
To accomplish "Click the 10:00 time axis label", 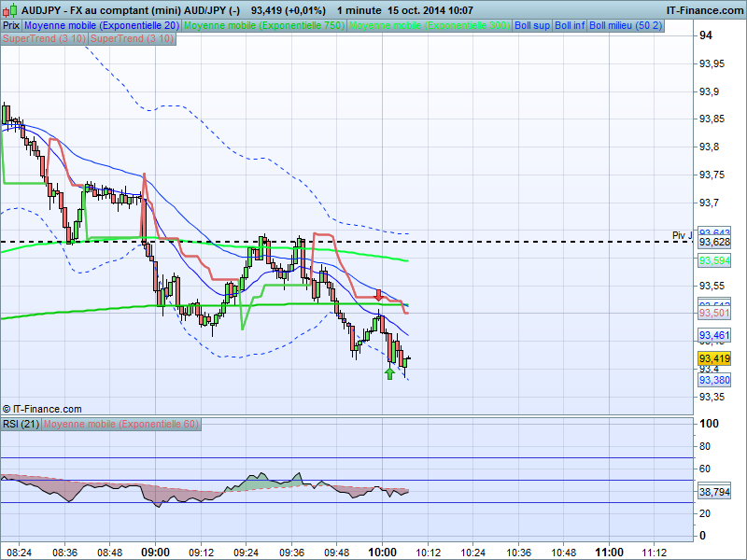I will coord(382,553).
